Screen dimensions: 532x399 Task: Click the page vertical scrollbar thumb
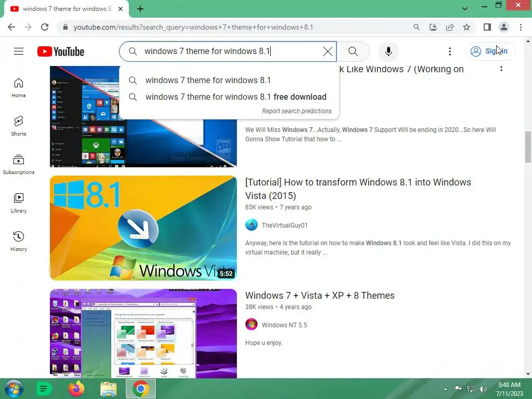[528, 147]
